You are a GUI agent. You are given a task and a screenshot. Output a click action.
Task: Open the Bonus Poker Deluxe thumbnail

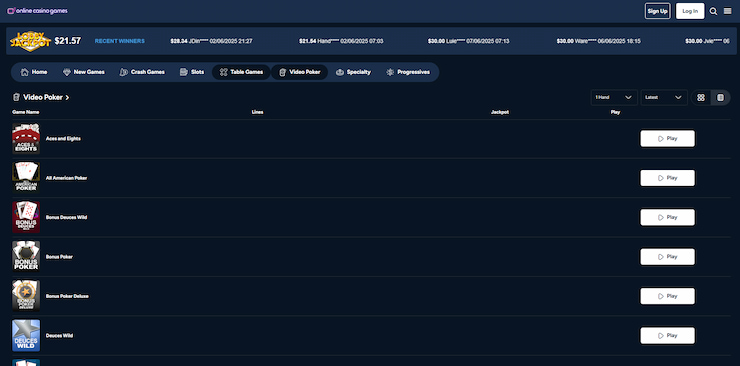pos(26,296)
